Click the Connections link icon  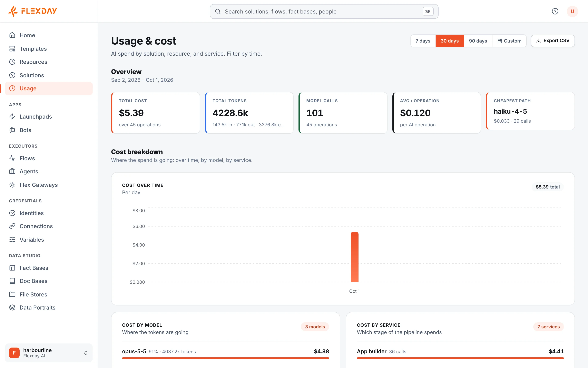pyautogui.click(x=12, y=226)
